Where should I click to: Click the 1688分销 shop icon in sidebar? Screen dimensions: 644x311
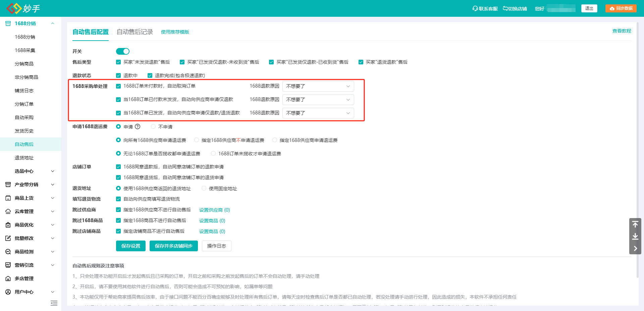(8, 23)
